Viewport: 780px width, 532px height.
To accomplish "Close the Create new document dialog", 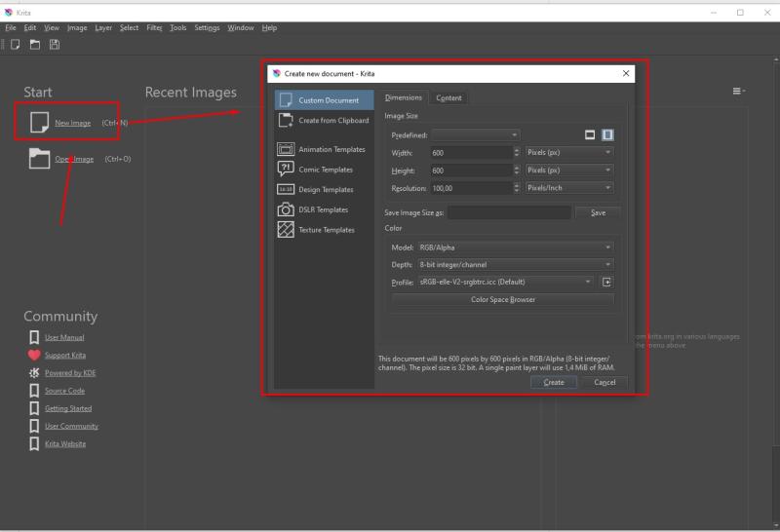I will coord(626,74).
